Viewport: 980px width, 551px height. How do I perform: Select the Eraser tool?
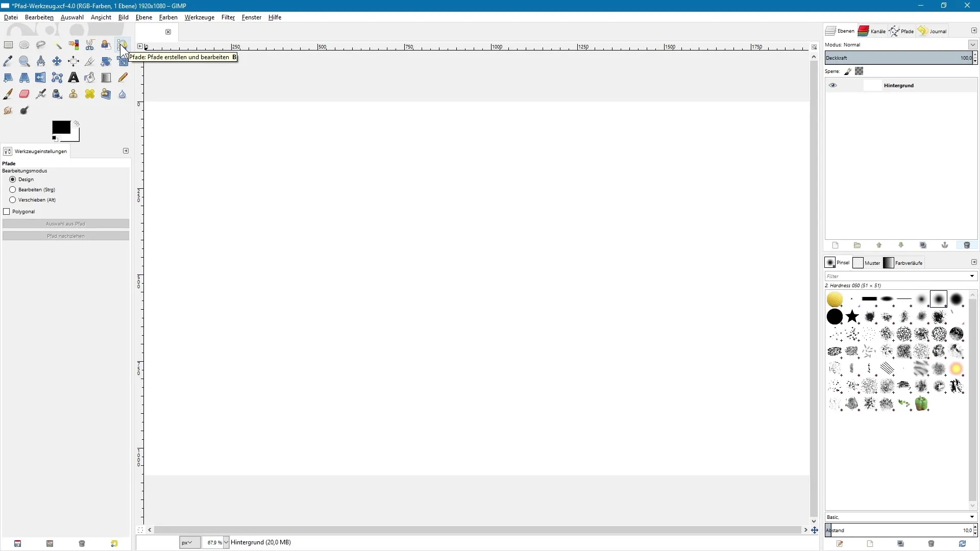pyautogui.click(x=24, y=94)
